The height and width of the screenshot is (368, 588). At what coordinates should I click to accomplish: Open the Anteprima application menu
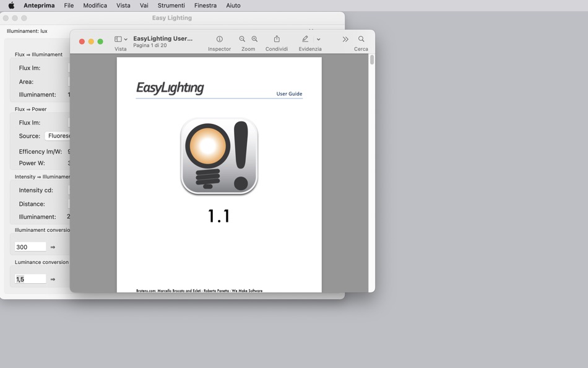[x=39, y=5]
